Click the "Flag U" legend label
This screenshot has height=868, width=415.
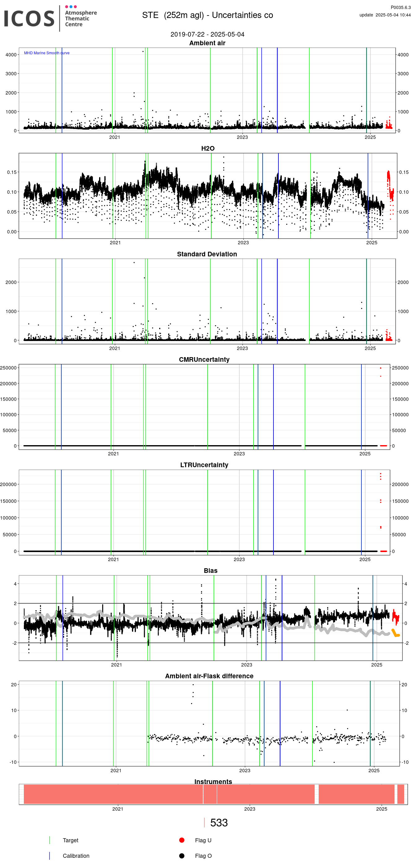203,840
